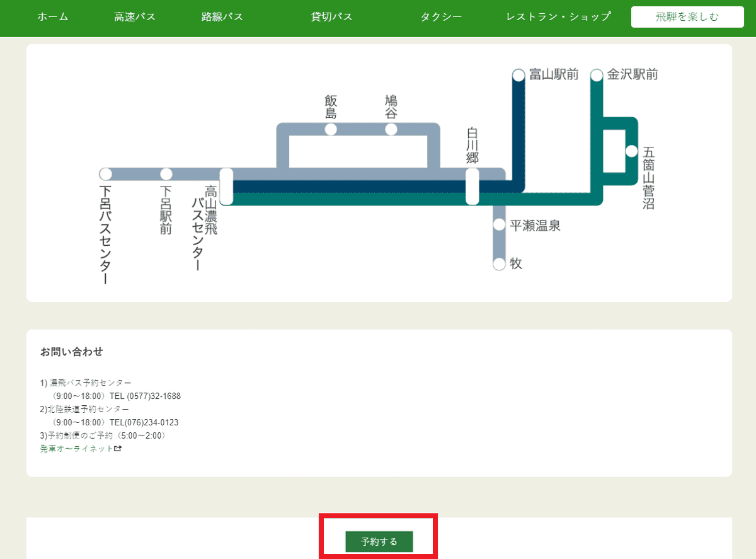
Task: Select the 金沢駅前 station marker
Action: coord(597,74)
